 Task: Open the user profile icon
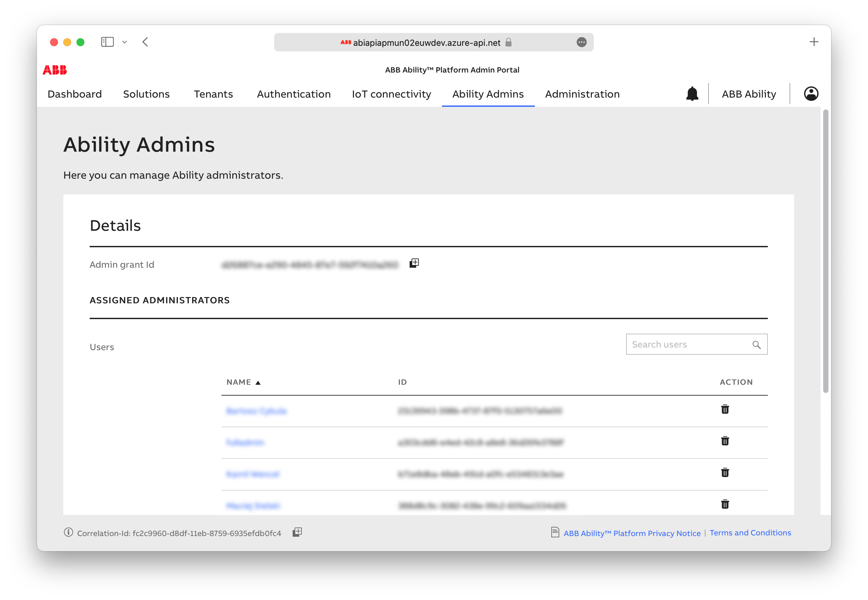[811, 94]
